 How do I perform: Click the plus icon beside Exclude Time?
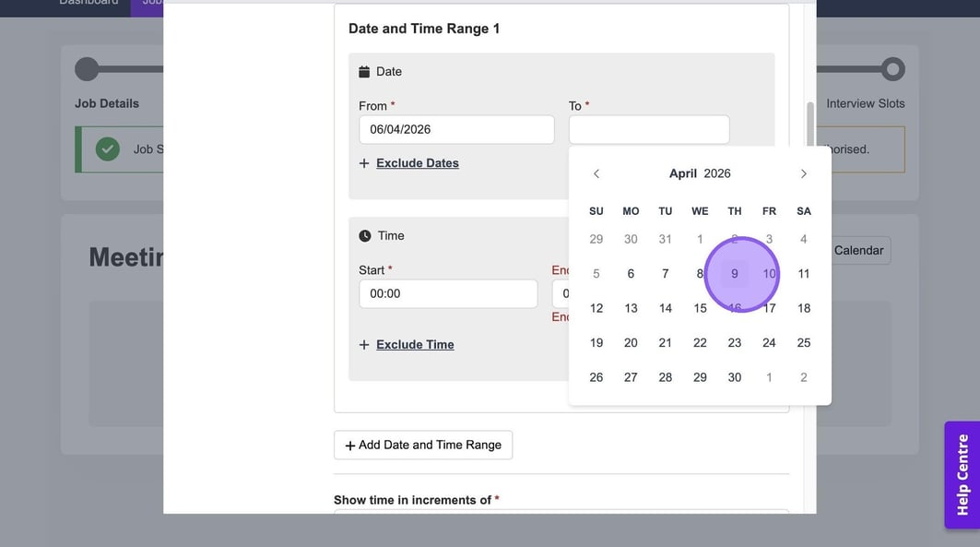point(364,345)
